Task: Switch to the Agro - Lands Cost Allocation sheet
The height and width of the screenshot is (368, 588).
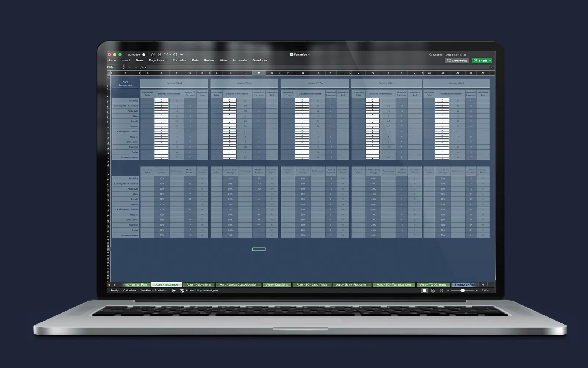Action: coord(239,284)
